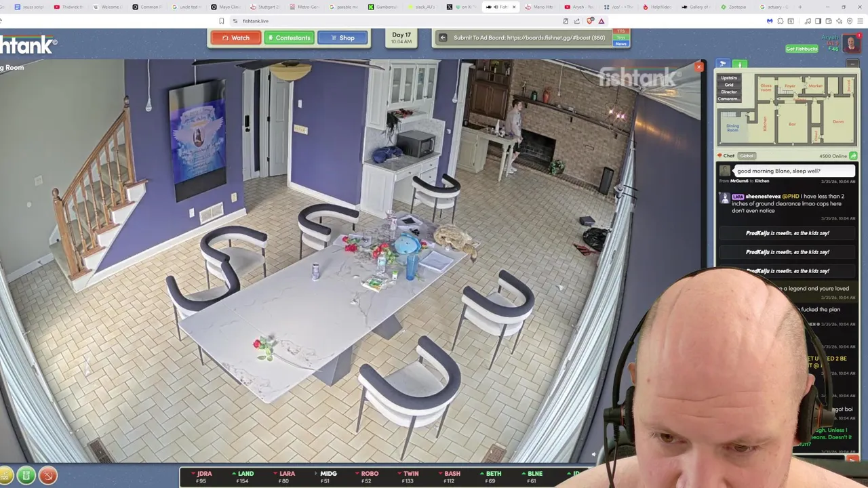Viewport: 868px width, 488px height.
Task: Open the Aryeh profile avatar
Action: click(x=852, y=45)
